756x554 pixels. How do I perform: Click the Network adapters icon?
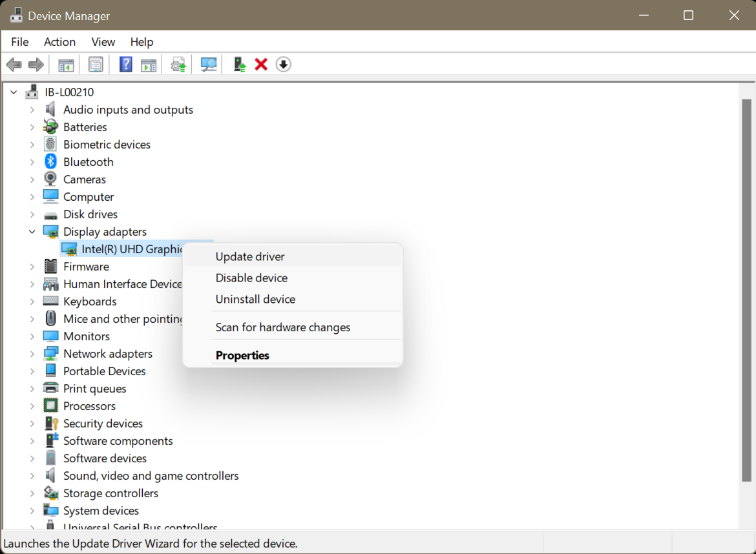pos(50,353)
